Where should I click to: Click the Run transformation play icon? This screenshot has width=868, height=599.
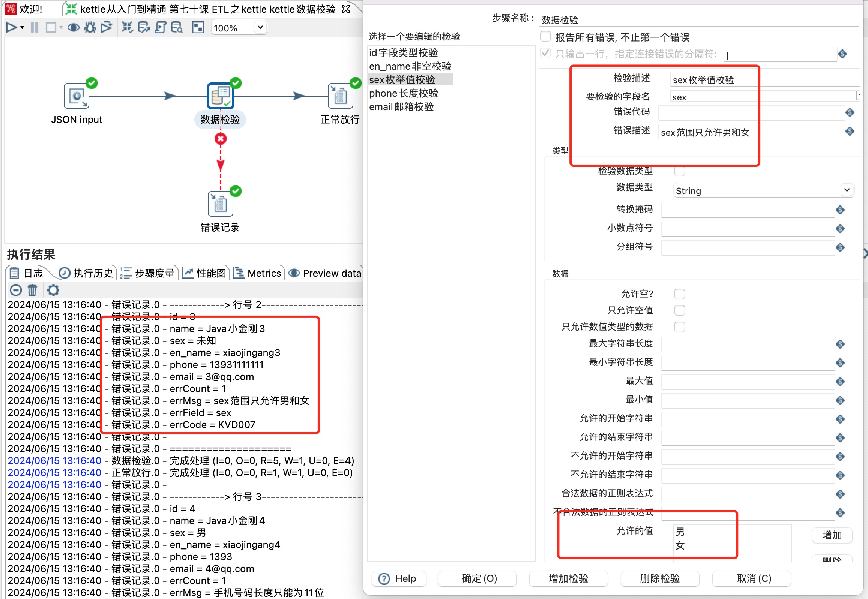pos(11,27)
